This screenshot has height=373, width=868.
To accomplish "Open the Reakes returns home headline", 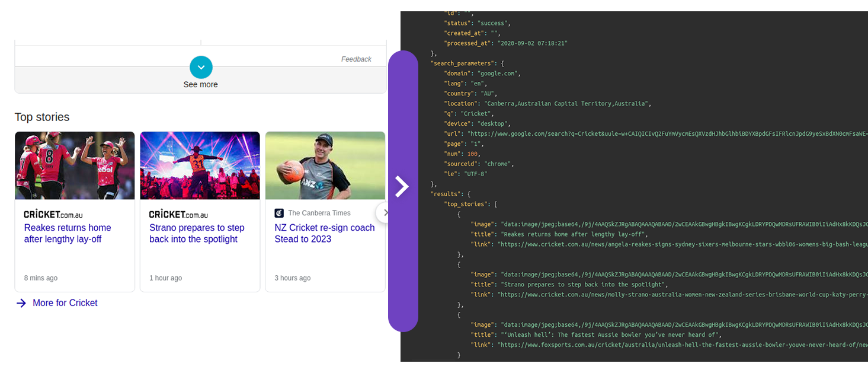I will pos(67,233).
